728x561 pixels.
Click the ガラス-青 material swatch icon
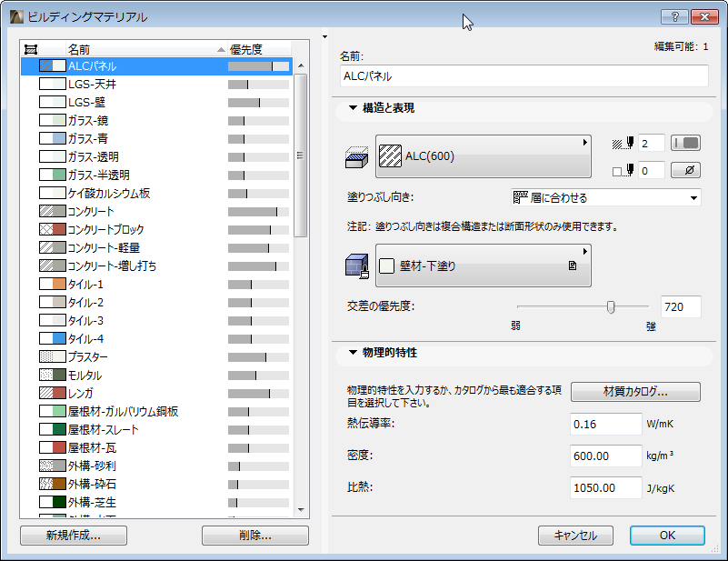53,138
